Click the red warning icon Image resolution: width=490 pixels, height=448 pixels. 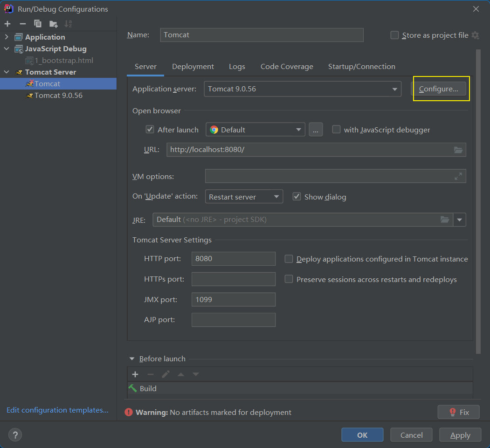coord(128,413)
